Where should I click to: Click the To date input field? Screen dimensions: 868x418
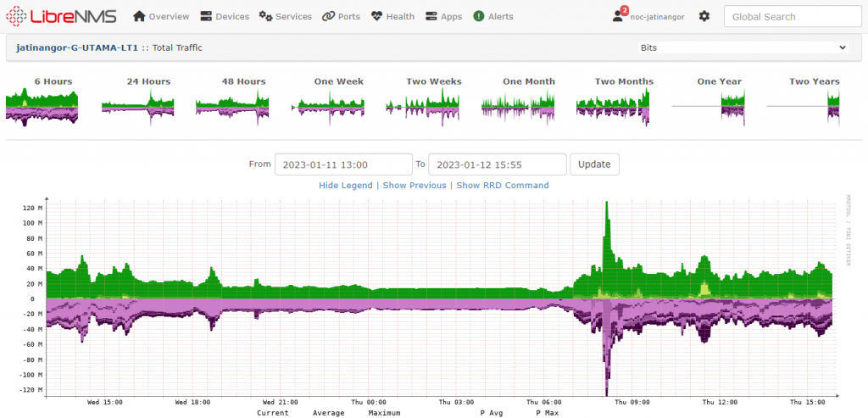(x=497, y=164)
